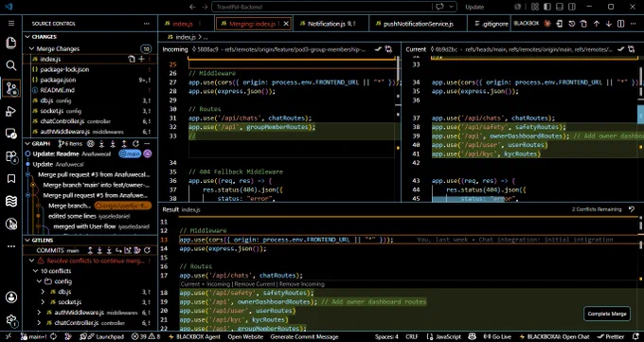Go to previous conflict up arrow
The height and width of the screenshot is (342, 644).
click(597, 24)
